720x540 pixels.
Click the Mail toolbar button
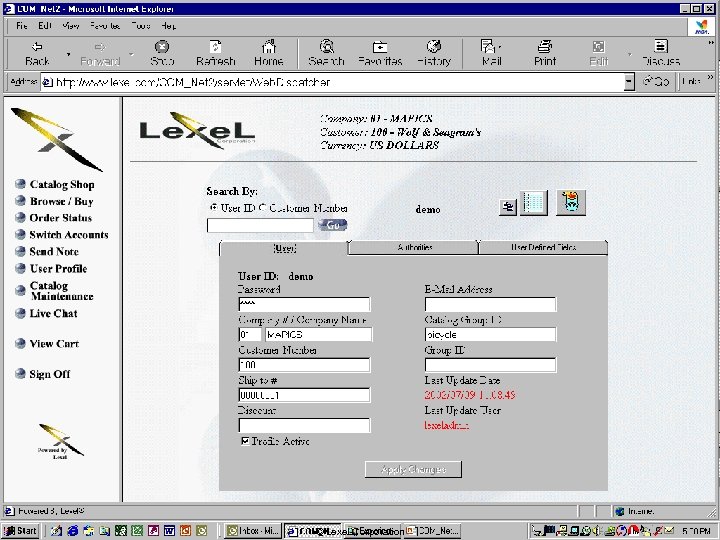[x=491, y=54]
